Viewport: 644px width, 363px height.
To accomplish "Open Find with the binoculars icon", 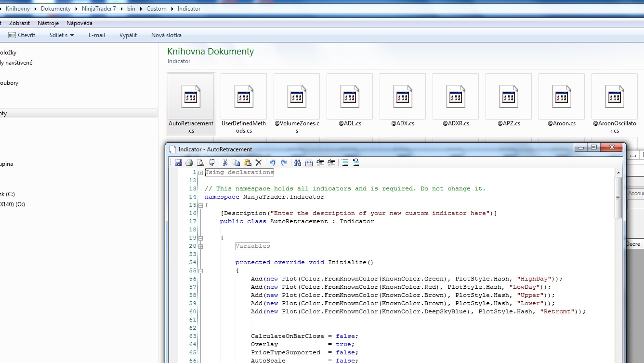I will 298,163.
